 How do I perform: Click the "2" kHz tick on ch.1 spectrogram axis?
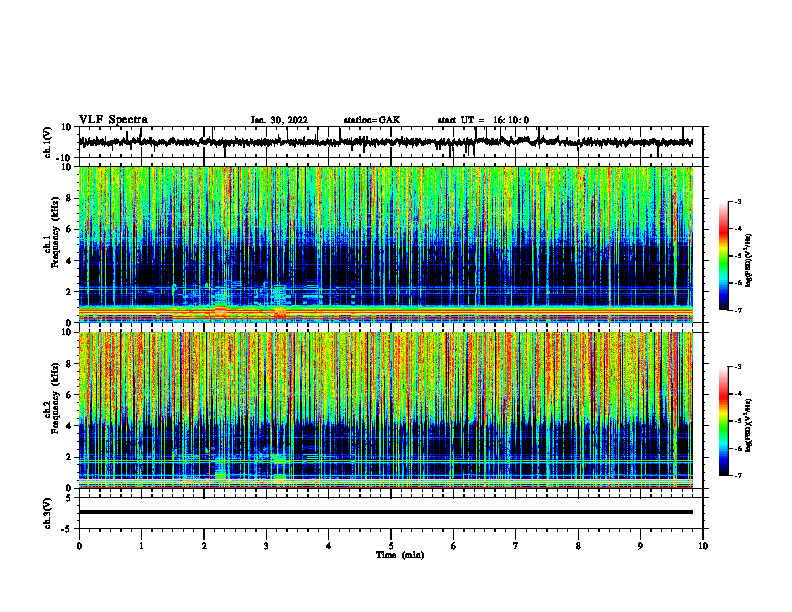click(69, 292)
